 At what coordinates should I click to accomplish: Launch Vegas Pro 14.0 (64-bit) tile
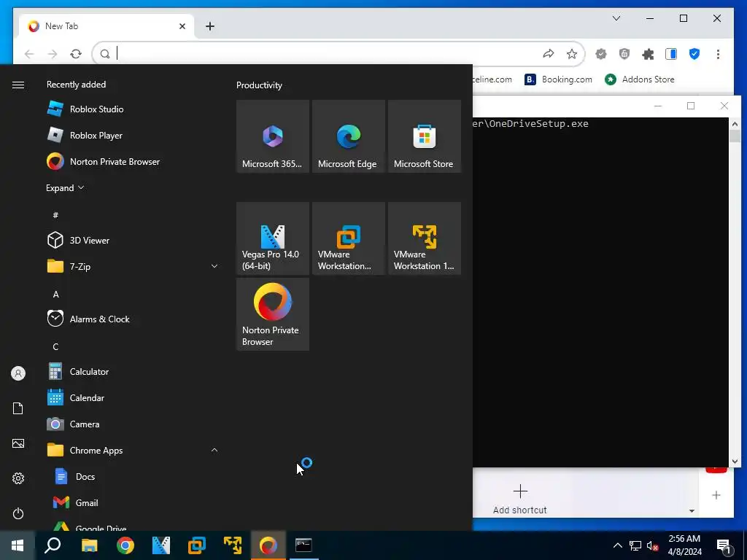tap(273, 238)
